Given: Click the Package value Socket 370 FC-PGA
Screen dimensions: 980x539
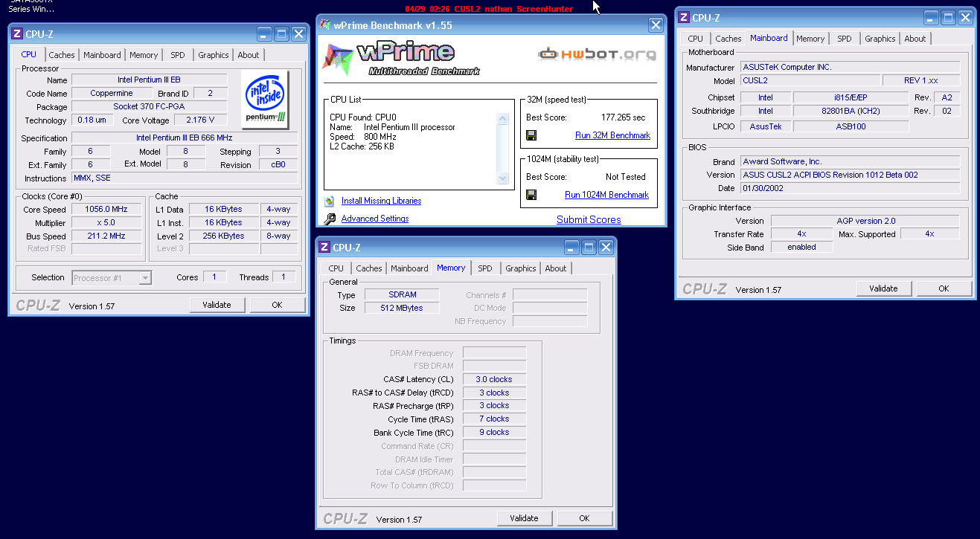Looking at the screenshot, I should pos(149,106).
